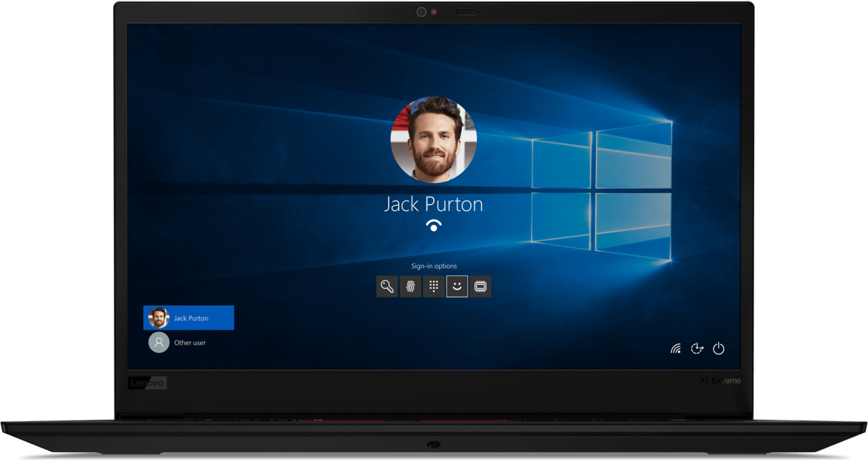Open the available Wi-Fi networks list
Viewport: 868px width, 462px height.
coord(675,348)
